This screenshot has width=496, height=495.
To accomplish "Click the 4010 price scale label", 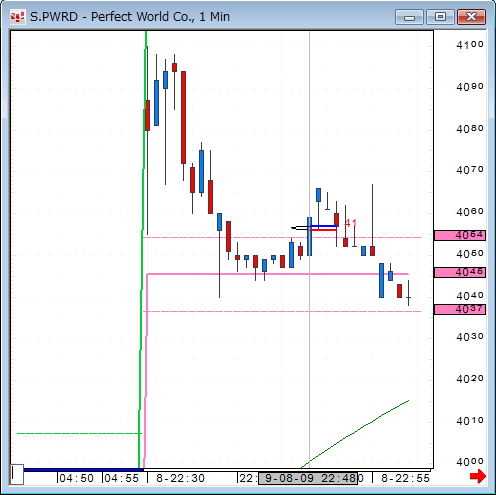I will click(470, 421).
